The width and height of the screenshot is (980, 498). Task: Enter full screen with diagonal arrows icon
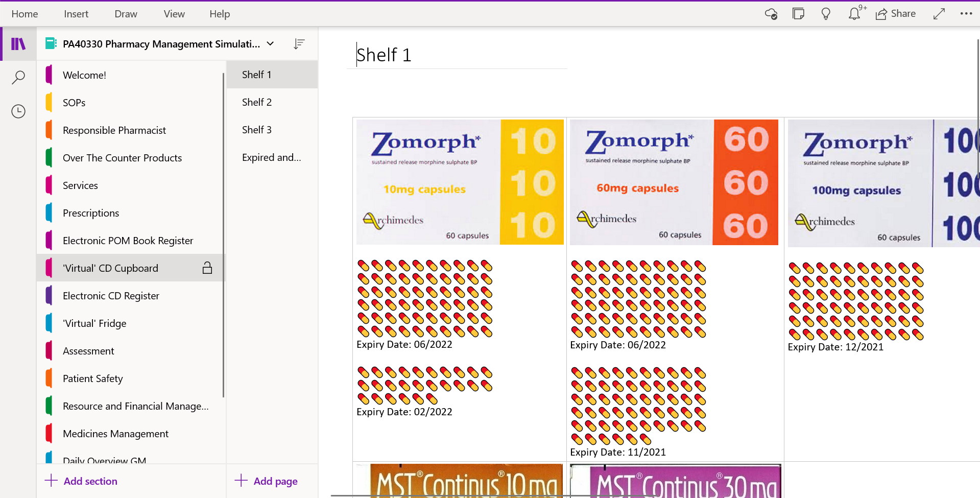tap(939, 14)
